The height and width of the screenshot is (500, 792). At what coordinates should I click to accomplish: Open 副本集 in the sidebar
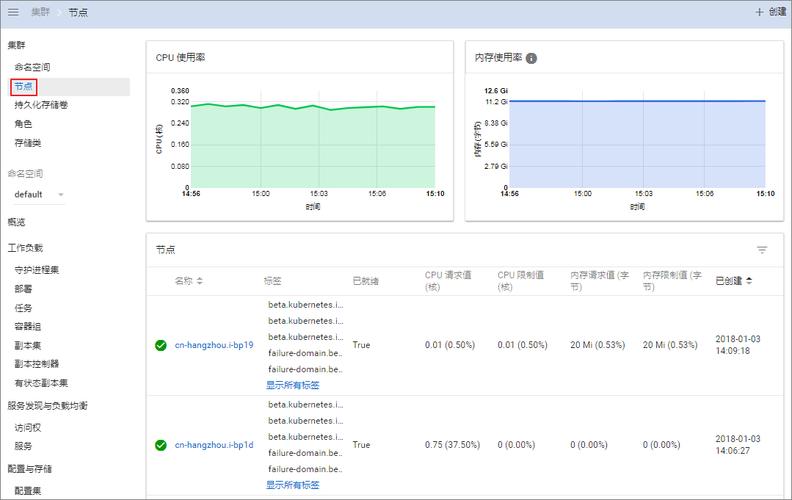pos(28,345)
